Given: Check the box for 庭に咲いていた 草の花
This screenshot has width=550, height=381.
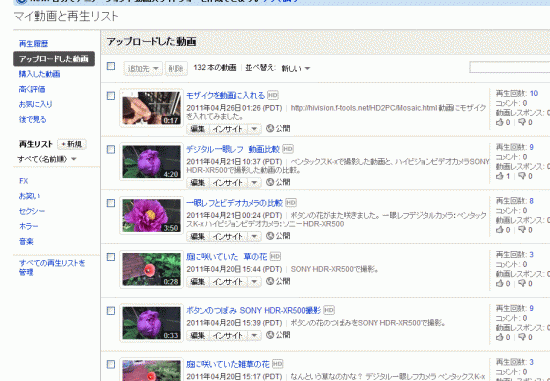Looking at the screenshot, I should (x=111, y=257).
